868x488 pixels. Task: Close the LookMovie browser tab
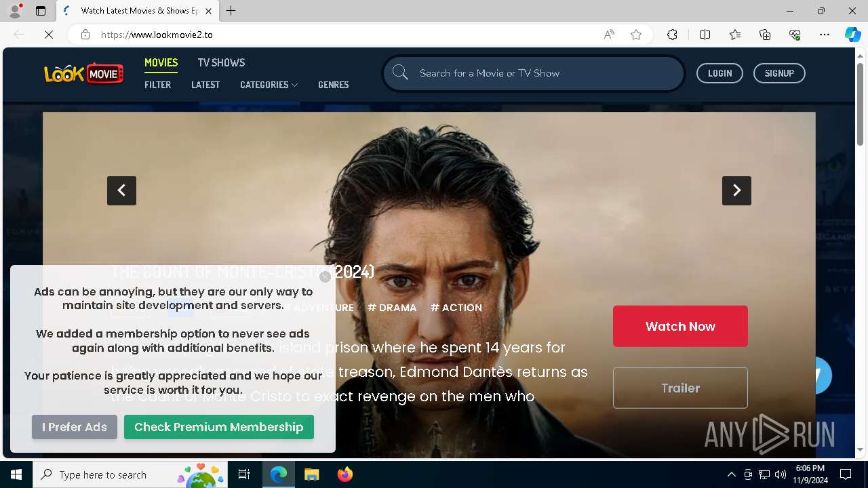click(x=209, y=11)
